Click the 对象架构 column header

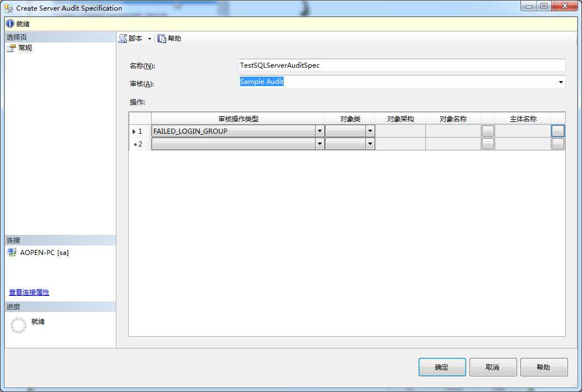[400, 119]
